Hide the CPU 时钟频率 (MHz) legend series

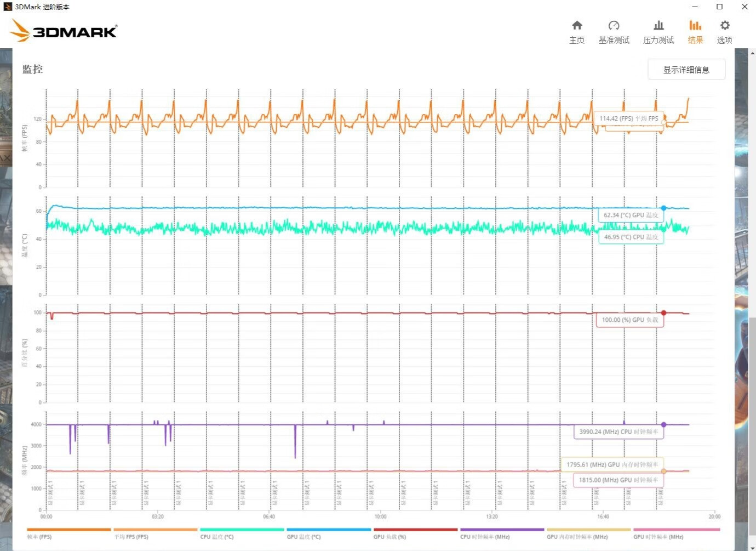pyautogui.click(x=485, y=537)
